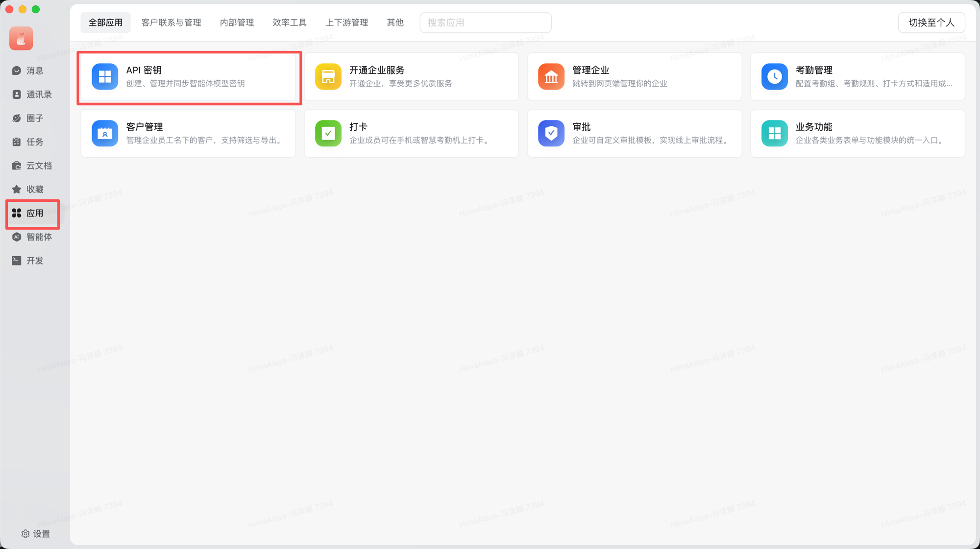Click the 管理企业 orange building icon
Screen dimensions: 980x549
pyautogui.click(x=551, y=76)
